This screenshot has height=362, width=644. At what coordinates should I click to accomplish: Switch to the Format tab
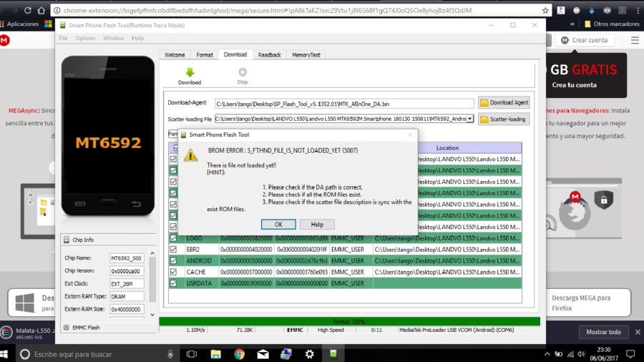click(x=205, y=54)
